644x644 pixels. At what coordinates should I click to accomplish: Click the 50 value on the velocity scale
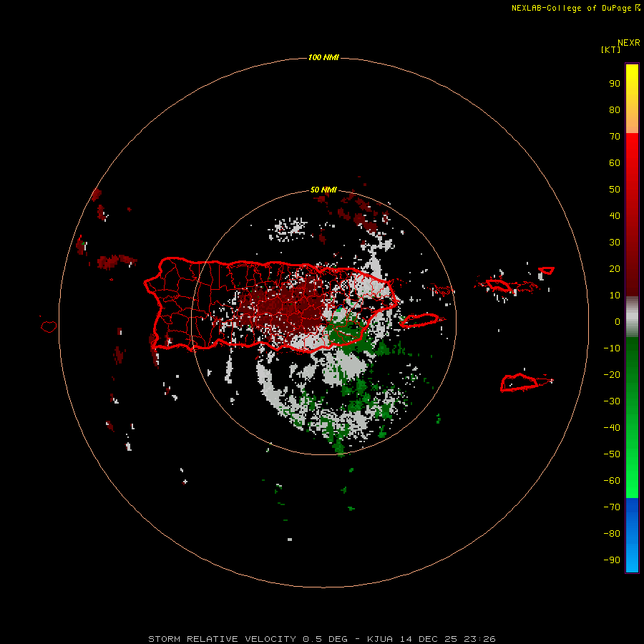[x=615, y=190]
